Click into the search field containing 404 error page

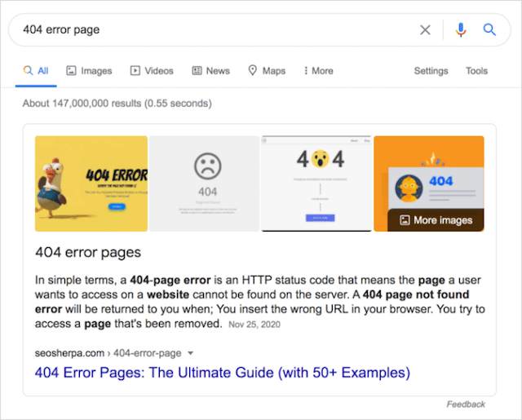coord(212,30)
